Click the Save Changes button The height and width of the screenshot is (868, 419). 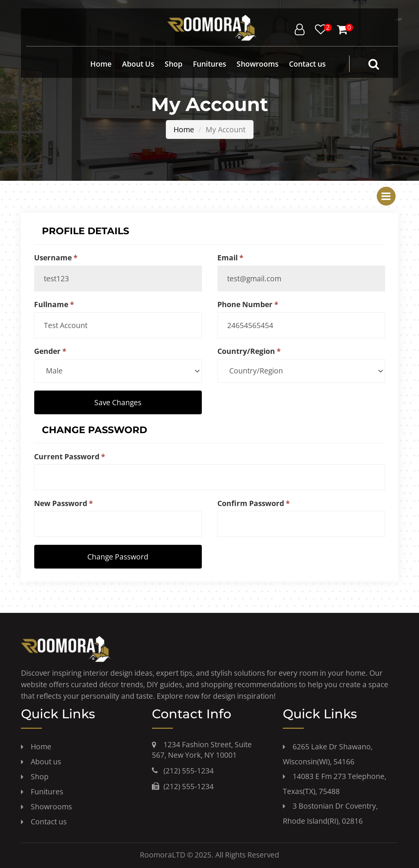[118, 402]
